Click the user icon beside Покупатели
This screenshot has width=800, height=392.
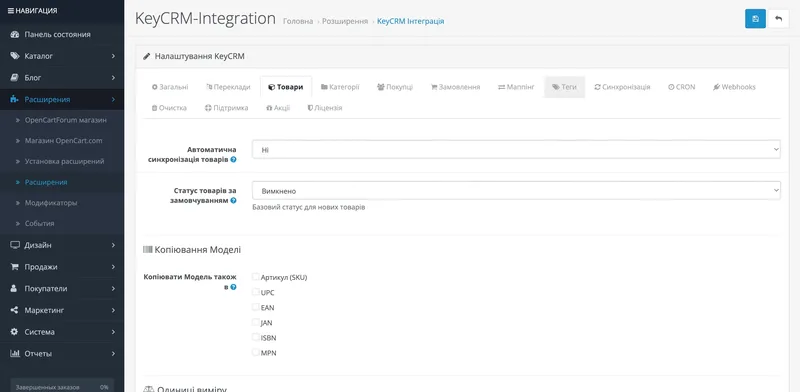(x=15, y=288)
